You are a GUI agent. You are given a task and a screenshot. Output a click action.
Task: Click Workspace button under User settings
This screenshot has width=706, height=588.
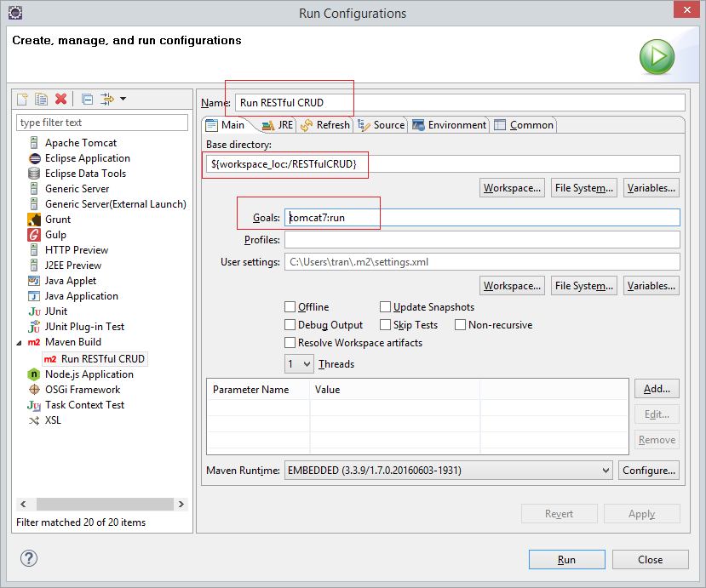(512, 286)
